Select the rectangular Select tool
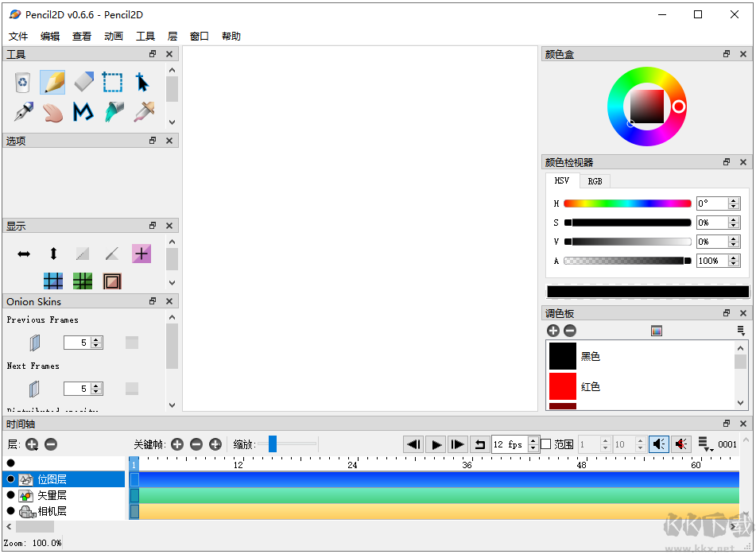 (x=112, y=82)
